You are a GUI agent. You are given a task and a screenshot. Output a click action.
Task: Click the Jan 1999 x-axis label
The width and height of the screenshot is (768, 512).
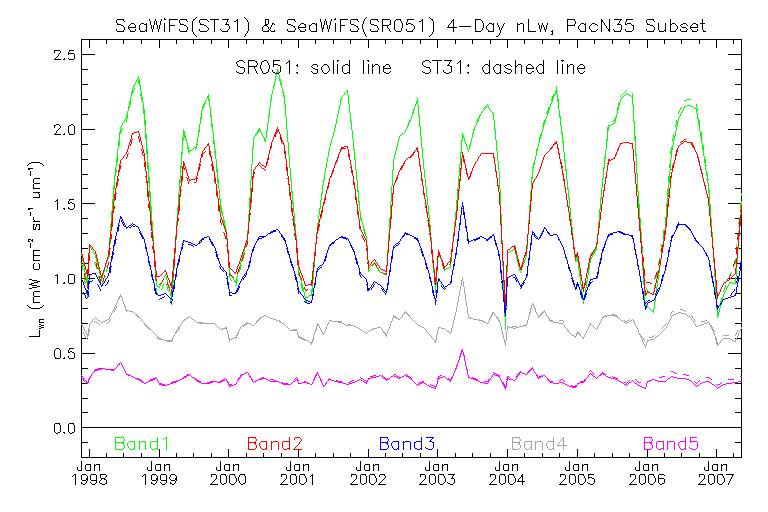[159, 473]
